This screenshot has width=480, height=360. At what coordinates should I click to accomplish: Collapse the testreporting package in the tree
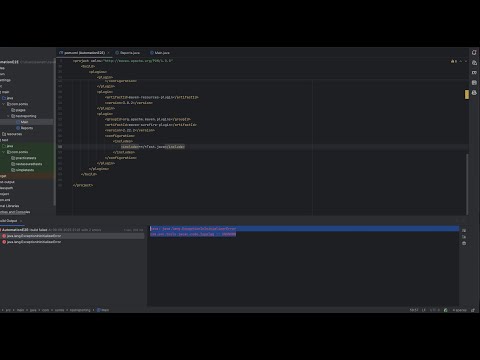click(x=8, y=116)
